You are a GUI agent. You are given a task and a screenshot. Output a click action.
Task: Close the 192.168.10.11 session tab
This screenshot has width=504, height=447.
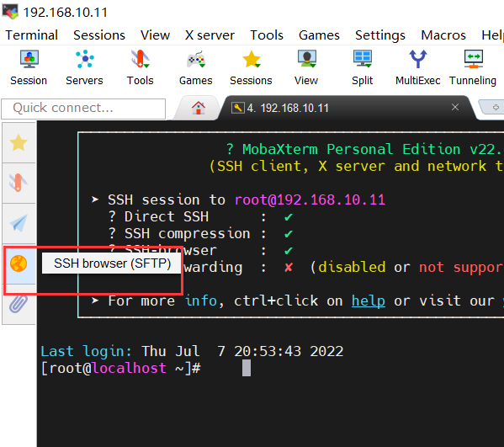coord(455,107)
